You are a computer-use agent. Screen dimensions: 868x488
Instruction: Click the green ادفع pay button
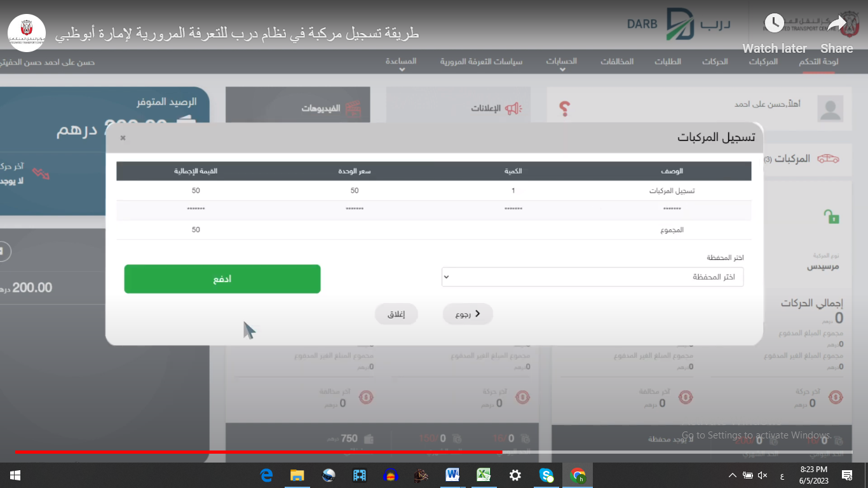222,279
